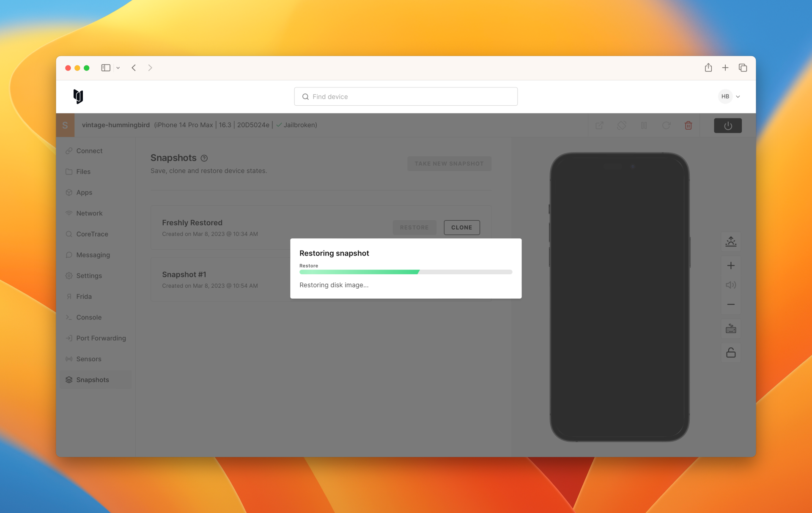
Task: Click the device power button icon
Action: [x=728, y=125]
